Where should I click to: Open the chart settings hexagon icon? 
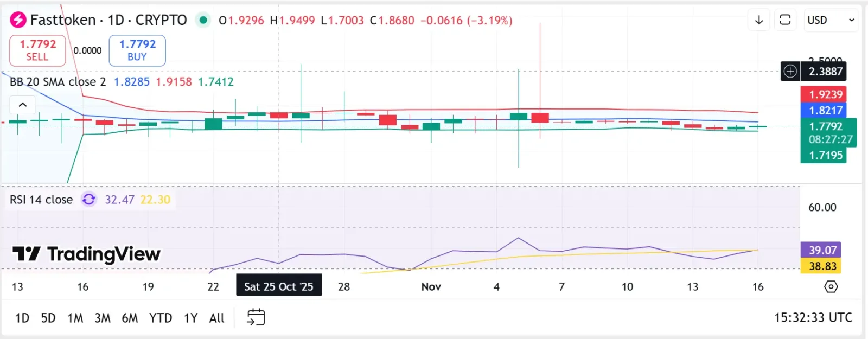pos(831,286)
